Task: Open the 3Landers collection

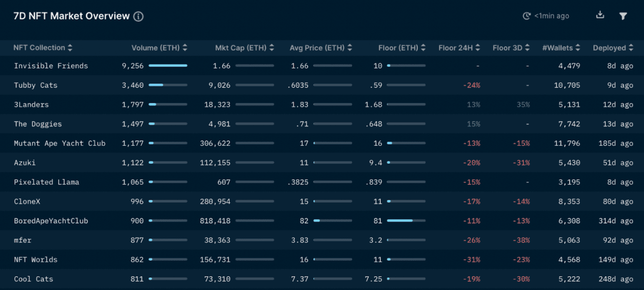Action: point(31,105)
